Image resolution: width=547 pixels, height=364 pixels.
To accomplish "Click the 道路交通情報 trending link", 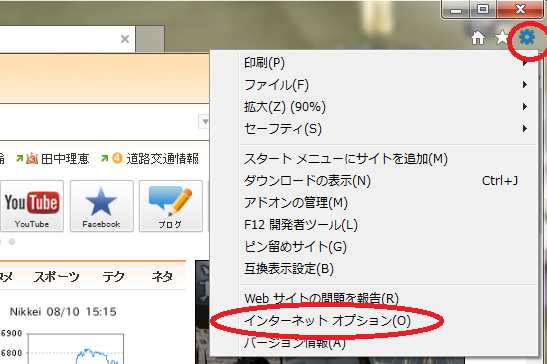I will click(162, 159).
